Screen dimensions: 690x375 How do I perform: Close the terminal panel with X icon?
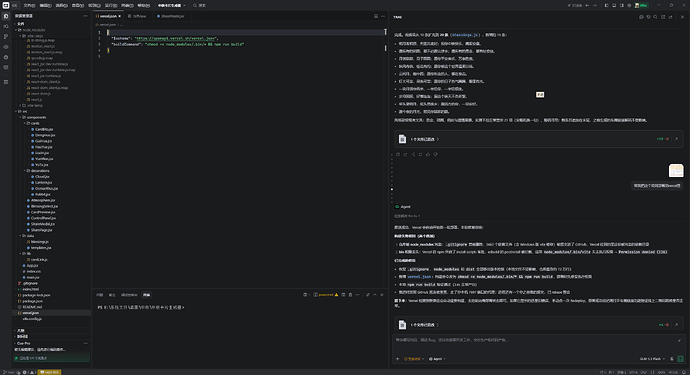pyautogui.click(x=382, y=295)
